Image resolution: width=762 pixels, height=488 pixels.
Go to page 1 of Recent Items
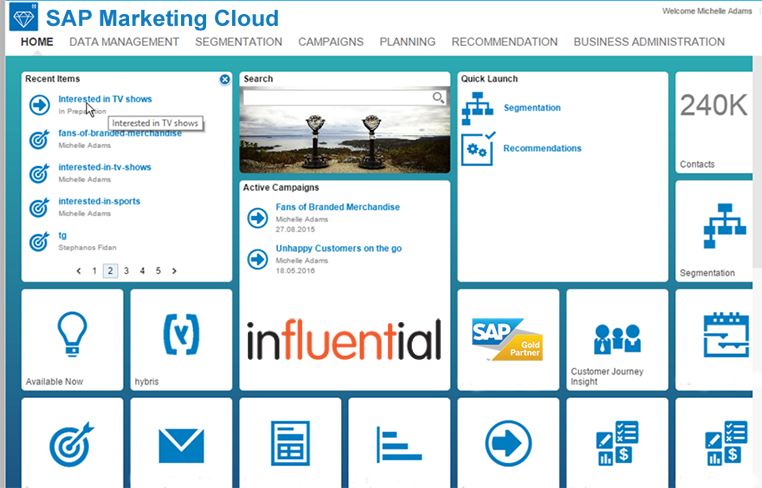click(94, 271)
